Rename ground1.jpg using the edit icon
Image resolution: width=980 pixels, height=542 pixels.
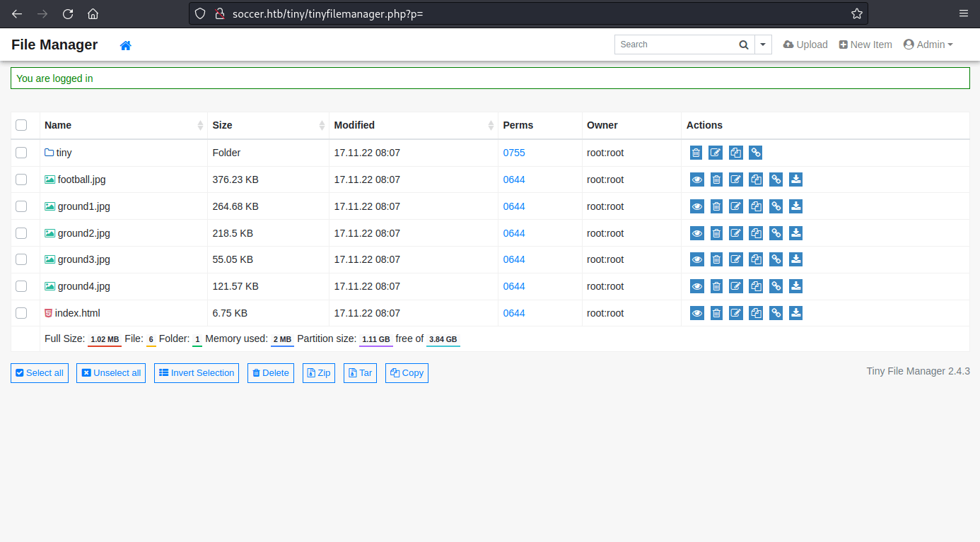pyautogui.click(x=736, y=206)
